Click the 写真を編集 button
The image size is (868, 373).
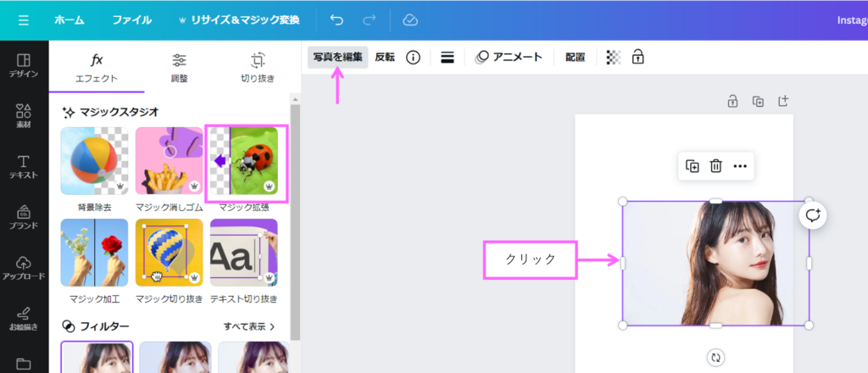tap(337, 58)
